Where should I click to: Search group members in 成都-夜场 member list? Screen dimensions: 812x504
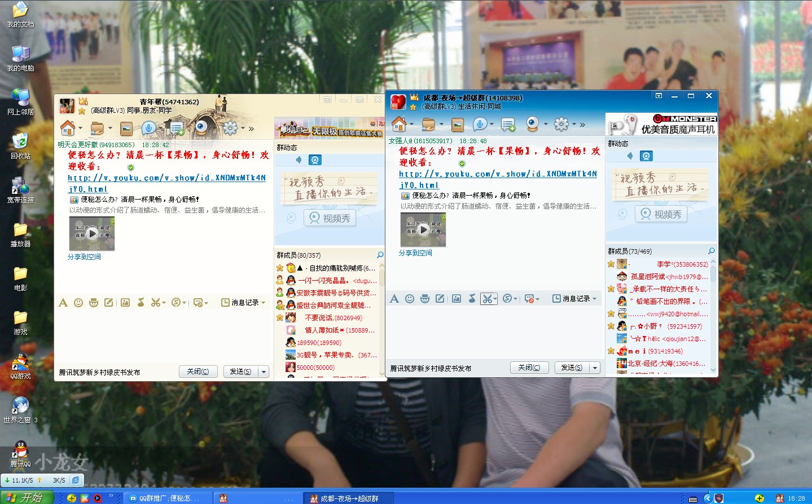tap(711, 251)
